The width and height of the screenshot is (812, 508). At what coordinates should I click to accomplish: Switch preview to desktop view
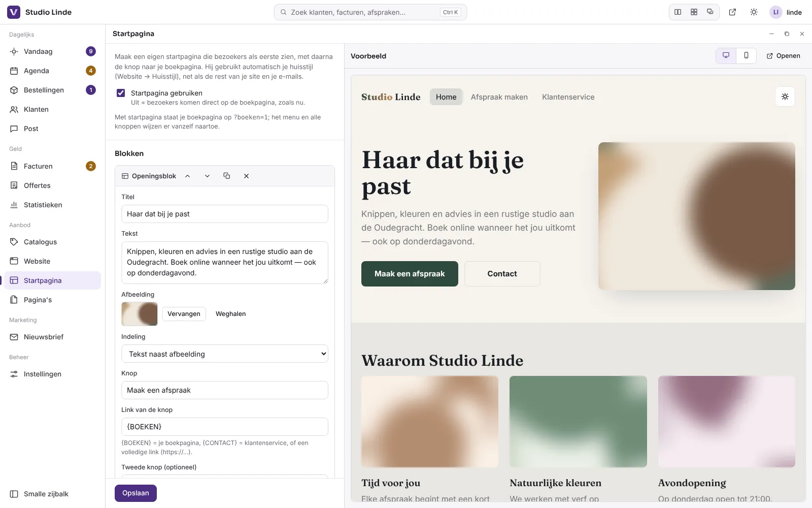[726, 56]
